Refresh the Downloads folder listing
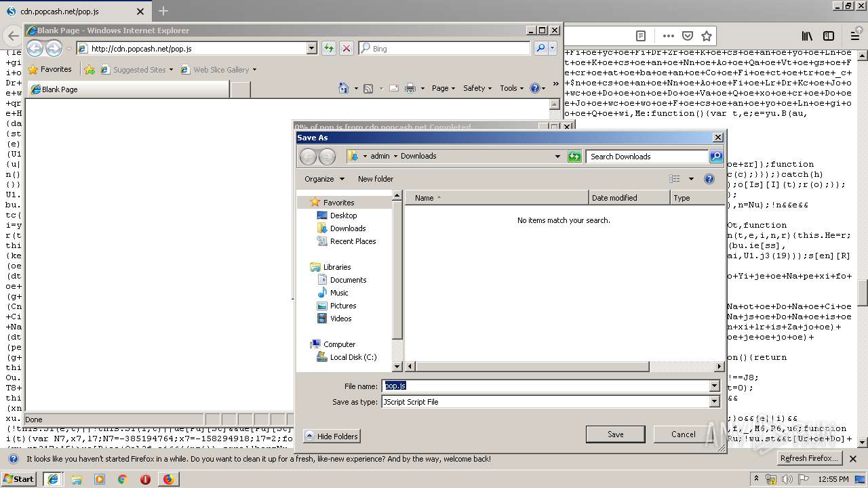The image size is (868, 488). tap(574, 157)
